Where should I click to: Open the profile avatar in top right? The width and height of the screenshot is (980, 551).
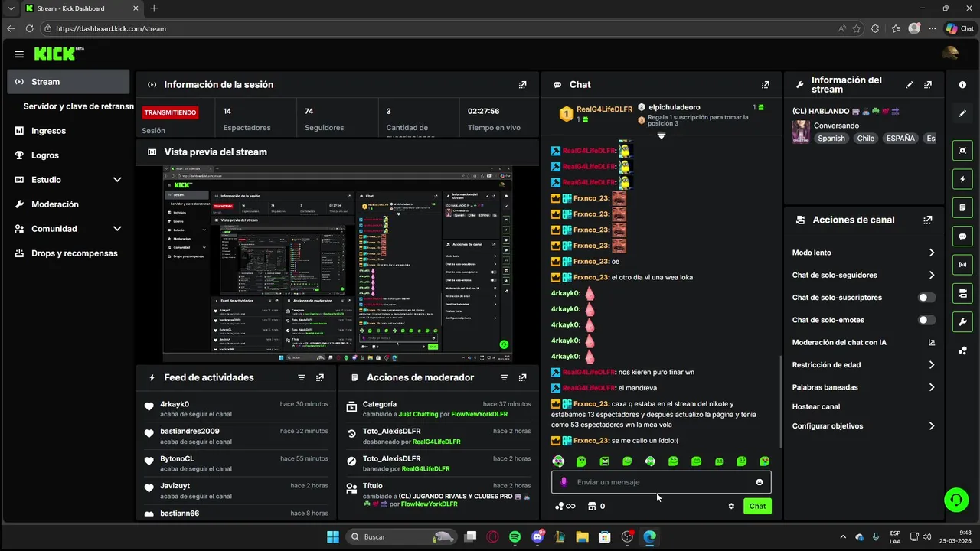[950, 54]
